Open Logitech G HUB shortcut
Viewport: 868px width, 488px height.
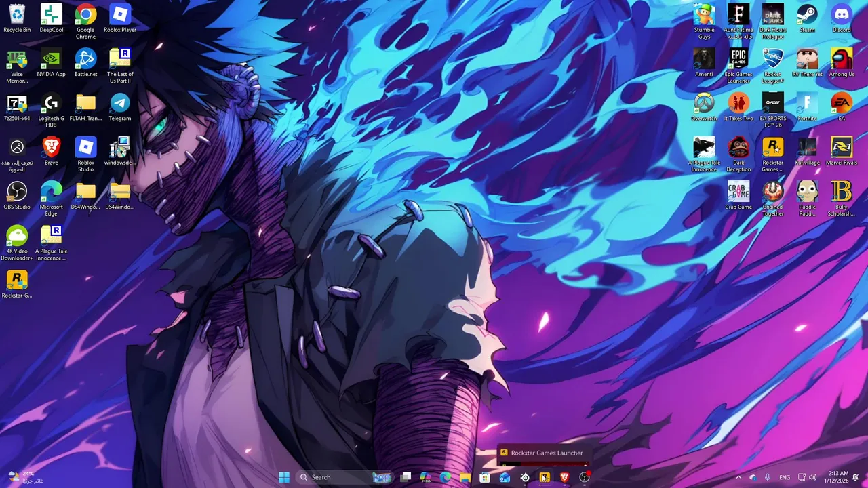(x=52, y=110)
